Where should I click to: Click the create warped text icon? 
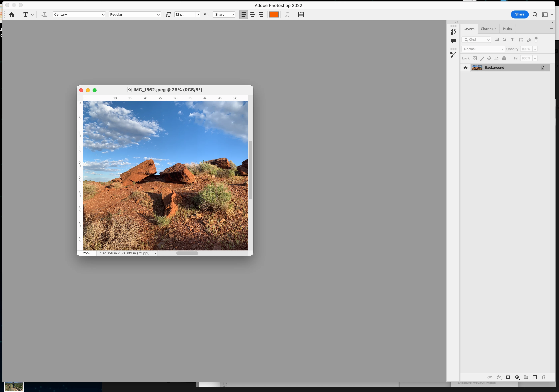point(287,15)
